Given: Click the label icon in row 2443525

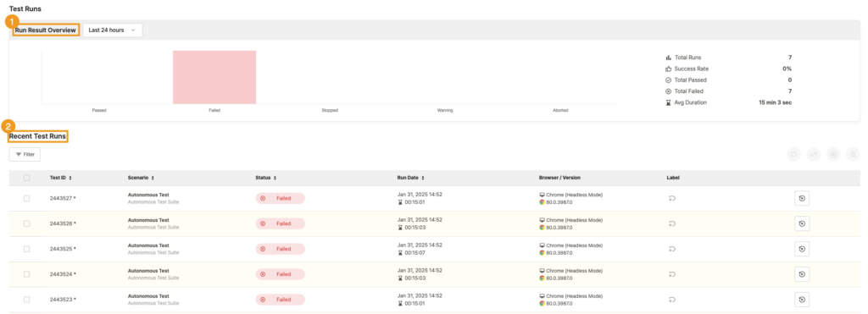Looking at the screenshot, I should (x=672, y=249).
